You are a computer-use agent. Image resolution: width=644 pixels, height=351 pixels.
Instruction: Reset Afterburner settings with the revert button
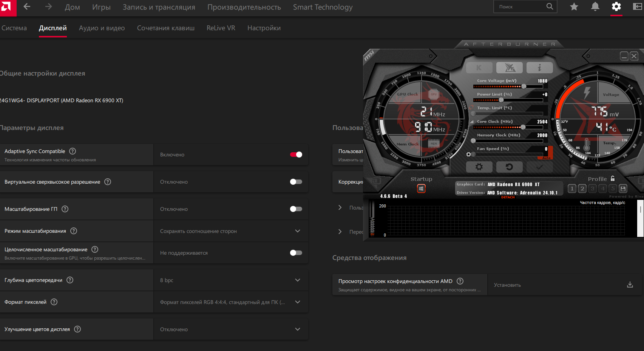coord(509,167)
